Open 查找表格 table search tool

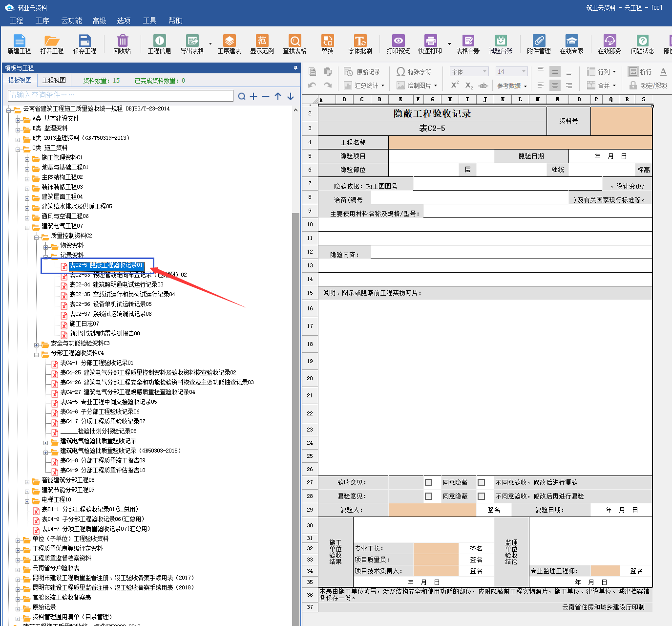(x=294, y=44)
